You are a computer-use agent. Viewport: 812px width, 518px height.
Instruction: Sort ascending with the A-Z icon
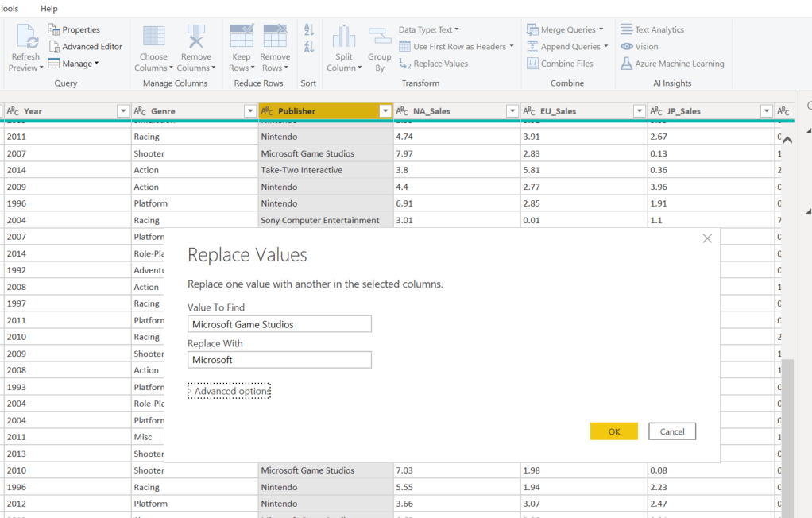[308, 29]
